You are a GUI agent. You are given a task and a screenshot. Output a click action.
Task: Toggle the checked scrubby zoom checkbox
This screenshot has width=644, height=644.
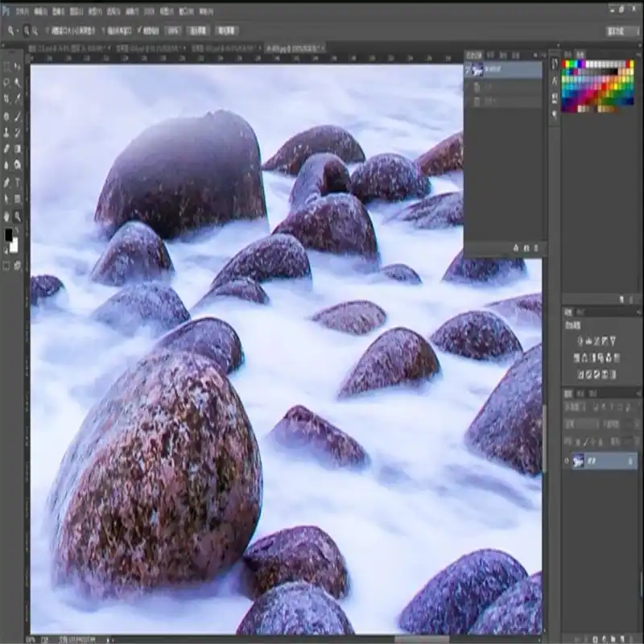[140, 31]
